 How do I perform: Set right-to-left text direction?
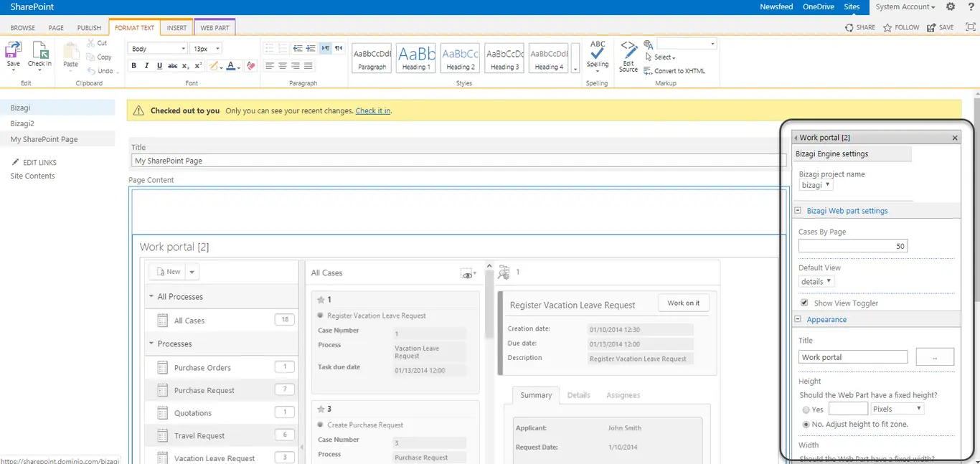pos(339,48)
